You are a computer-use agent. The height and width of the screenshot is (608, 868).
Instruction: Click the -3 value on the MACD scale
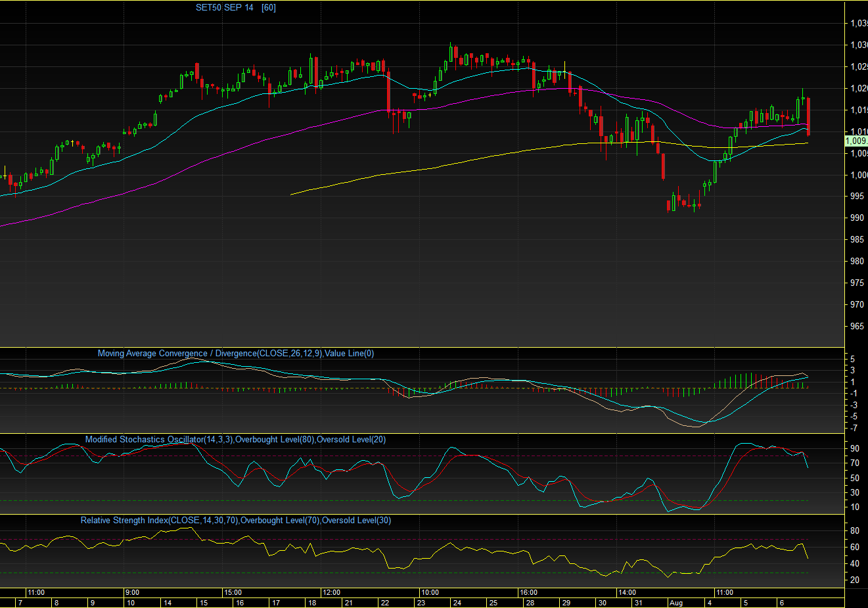[852, 406]
